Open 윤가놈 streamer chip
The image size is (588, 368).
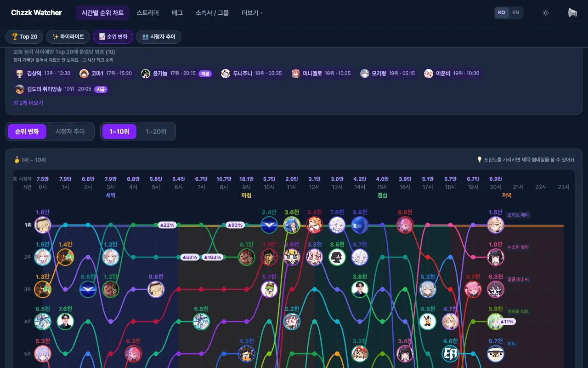click(x=176, y=74)
